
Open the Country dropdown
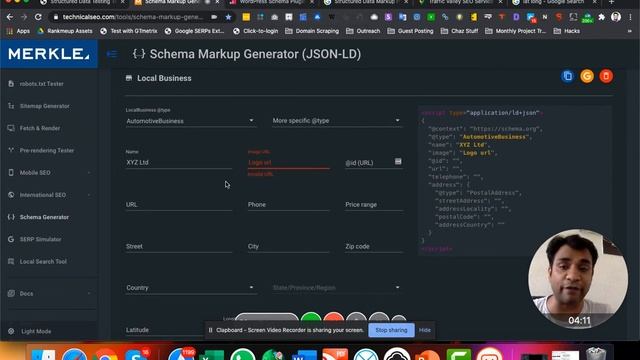(190, 288)
